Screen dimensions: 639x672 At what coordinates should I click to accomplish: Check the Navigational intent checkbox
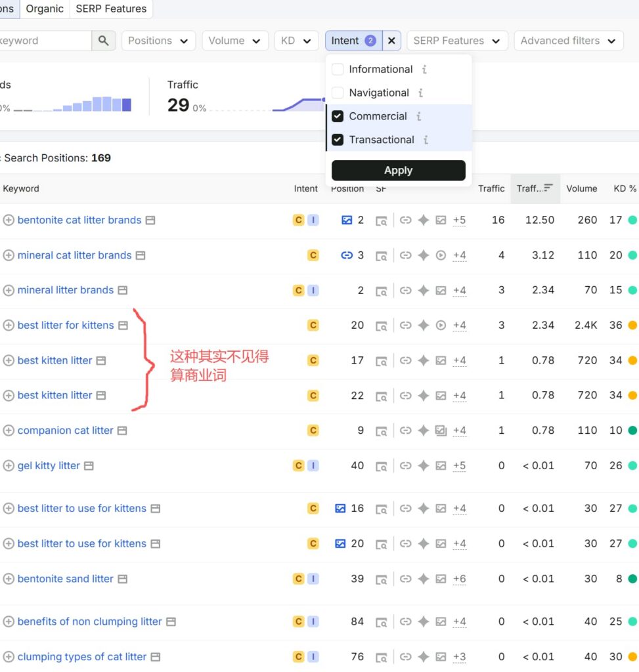click(338, 93)
